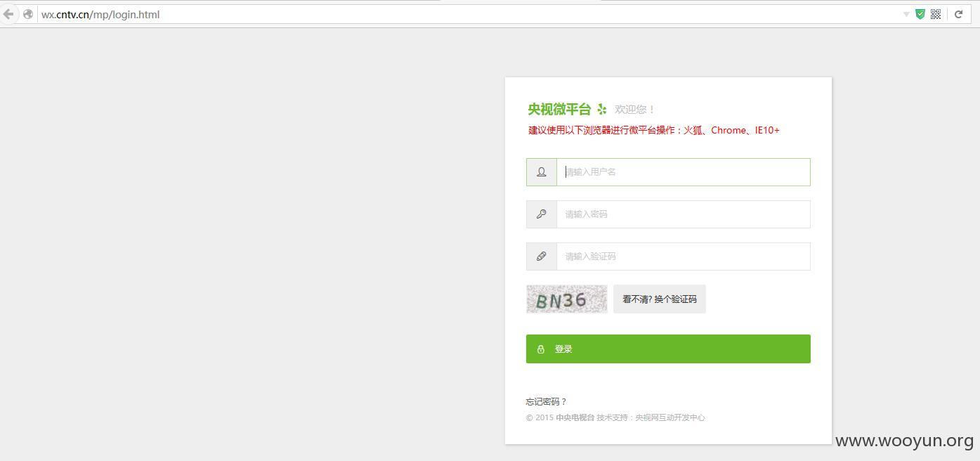The height and width of the screenshot is (461, 980).
Task: Focus the 请输入用户名 username field
Action: (684, 172)
